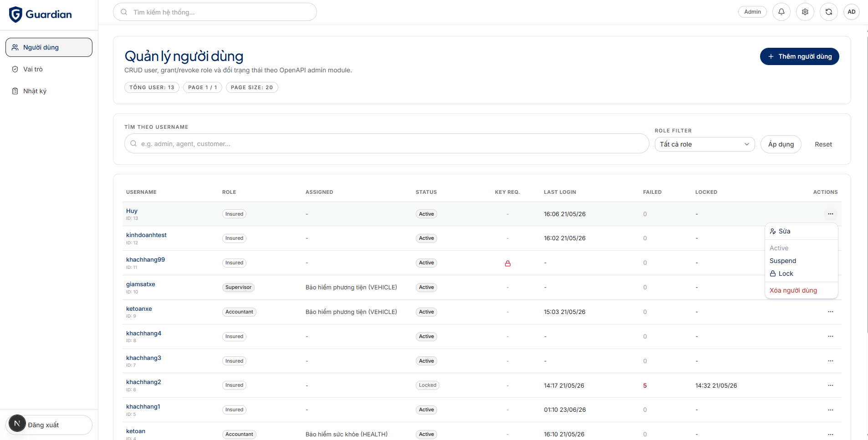Select Suspend in the actions menu

tap(802, 261)
